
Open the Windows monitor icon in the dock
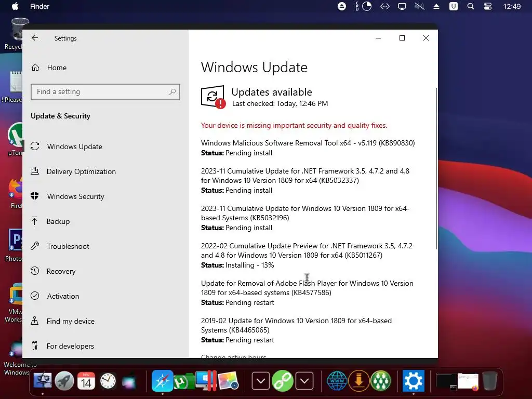point(206,381)
